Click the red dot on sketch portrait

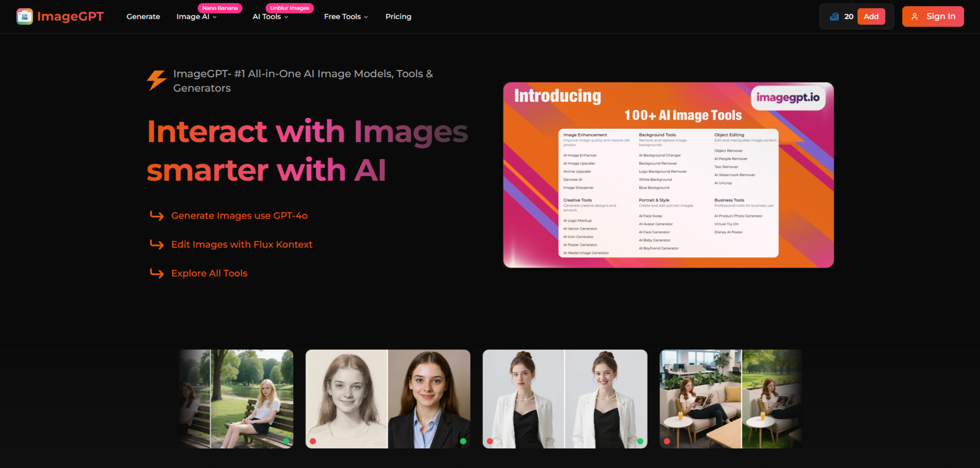(x=313, y=441)
